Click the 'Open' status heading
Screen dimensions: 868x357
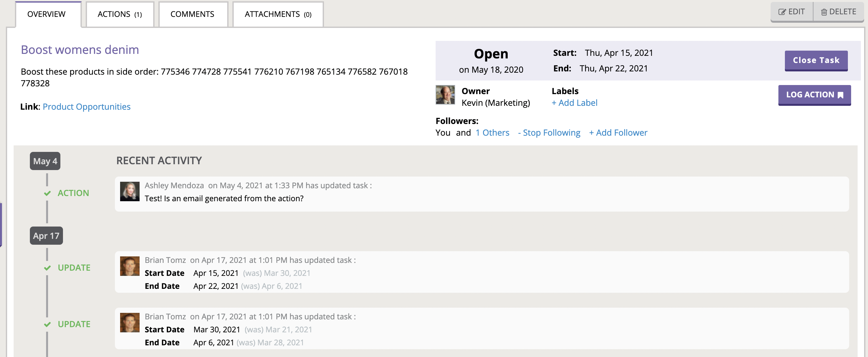491,54
